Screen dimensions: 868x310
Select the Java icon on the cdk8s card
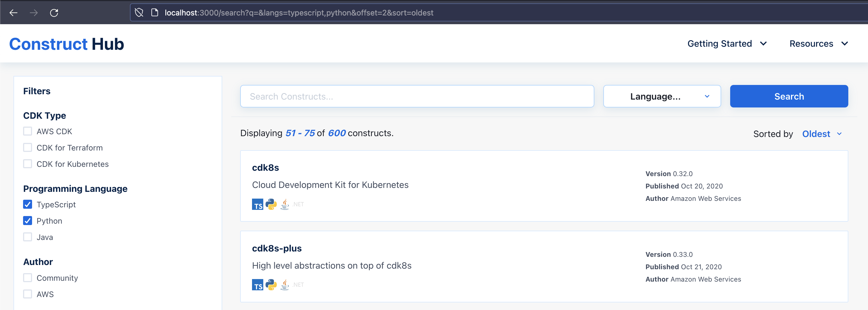pyautogui.click(x=285, y=204)
